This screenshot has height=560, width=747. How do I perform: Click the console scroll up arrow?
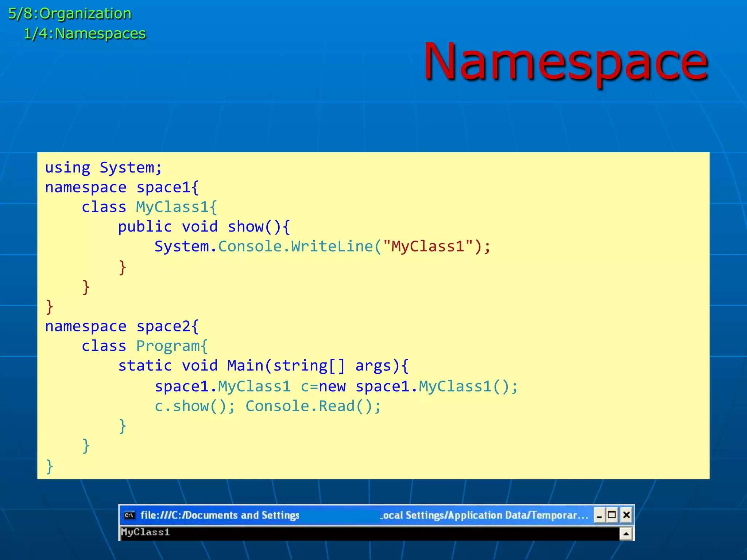click(x=626, y=534)
